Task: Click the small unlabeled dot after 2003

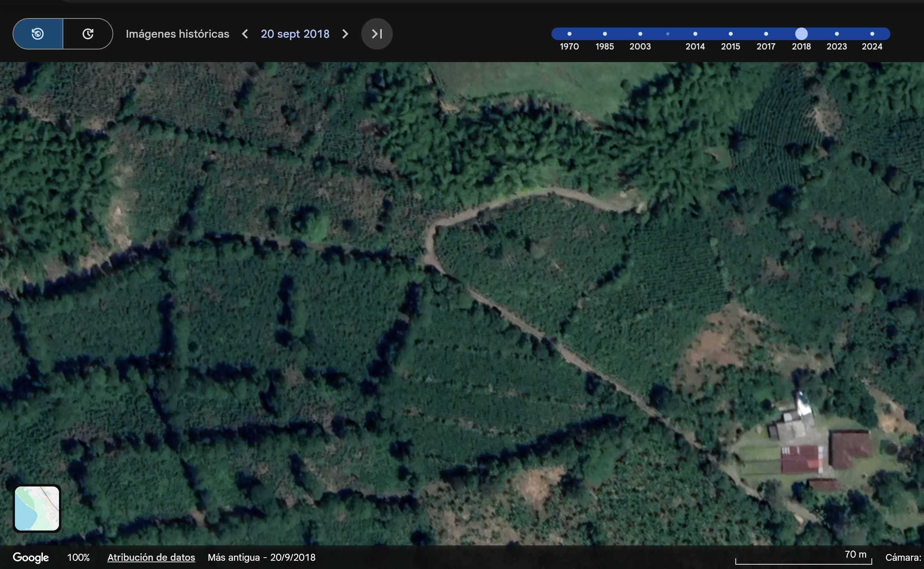Action: pyautogui.click(x=668, y=34)
